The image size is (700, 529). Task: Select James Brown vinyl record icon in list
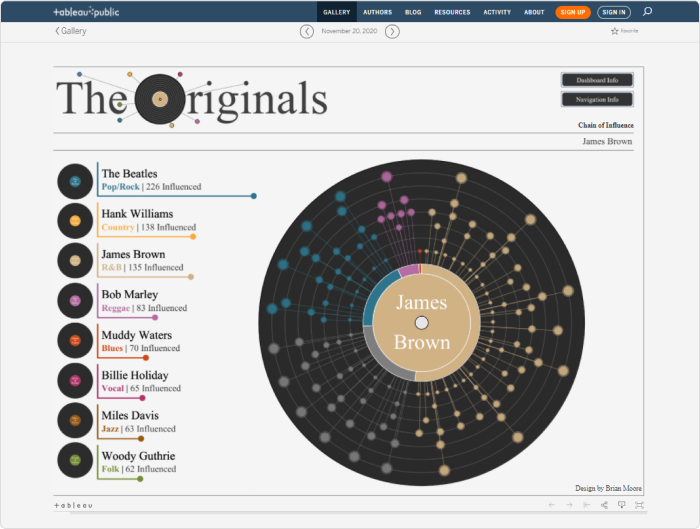pyautogui.click(x=75, y=260)
